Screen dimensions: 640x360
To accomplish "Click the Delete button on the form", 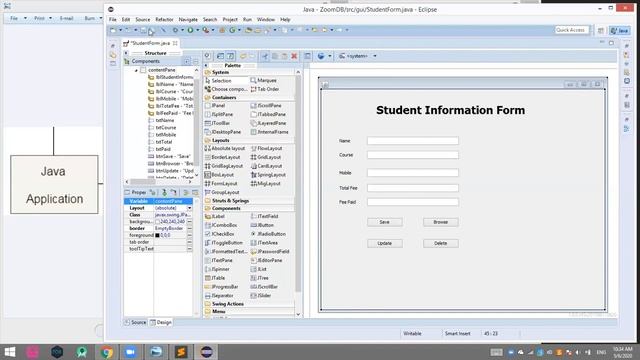I will 440,243.
